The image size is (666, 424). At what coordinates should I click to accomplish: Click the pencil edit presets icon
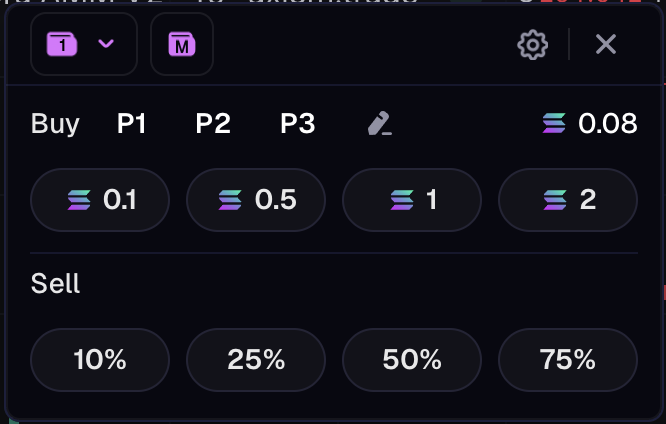(379, 124)
